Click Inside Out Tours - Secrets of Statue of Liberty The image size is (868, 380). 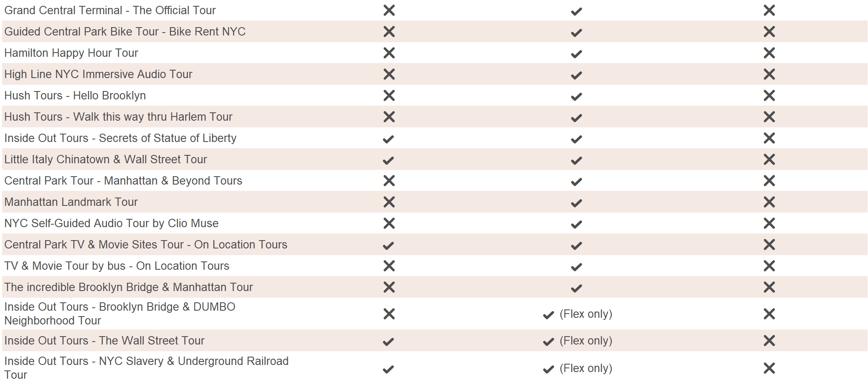coord(120,138)
